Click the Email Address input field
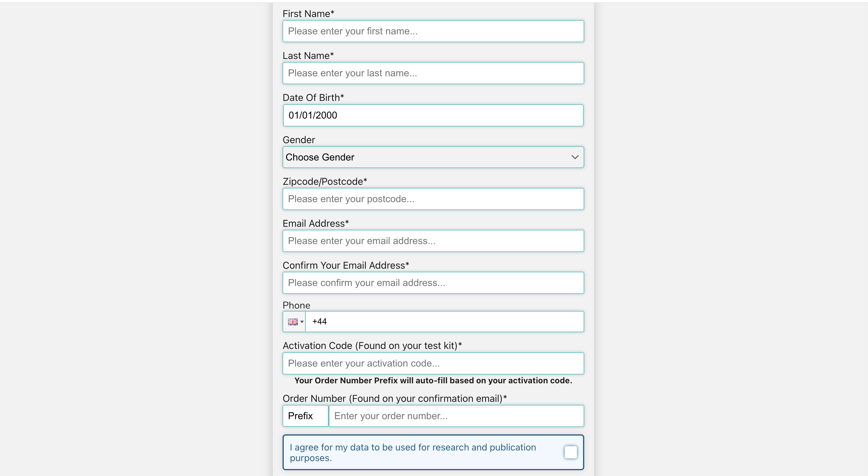 pos(433,241)
